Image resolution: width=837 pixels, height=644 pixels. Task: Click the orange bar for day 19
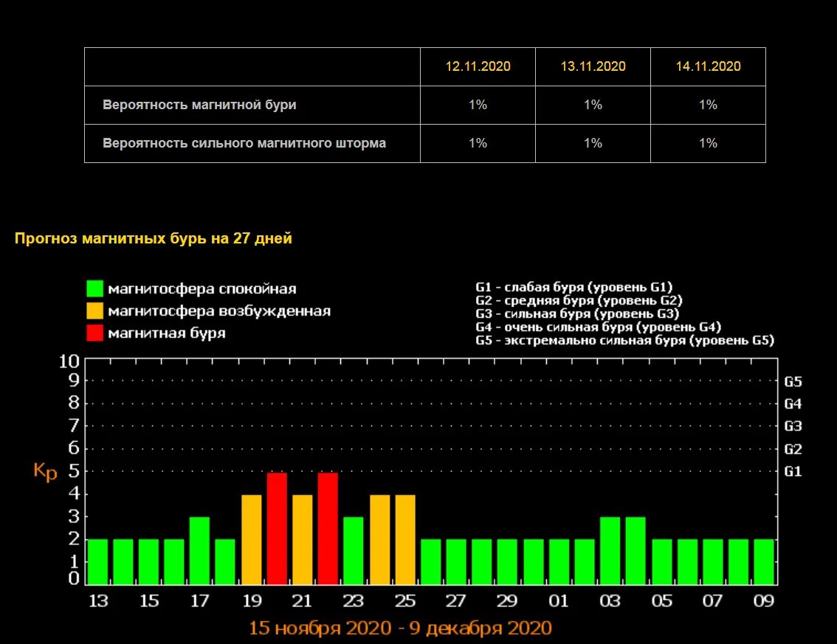(x=252, y=540)
